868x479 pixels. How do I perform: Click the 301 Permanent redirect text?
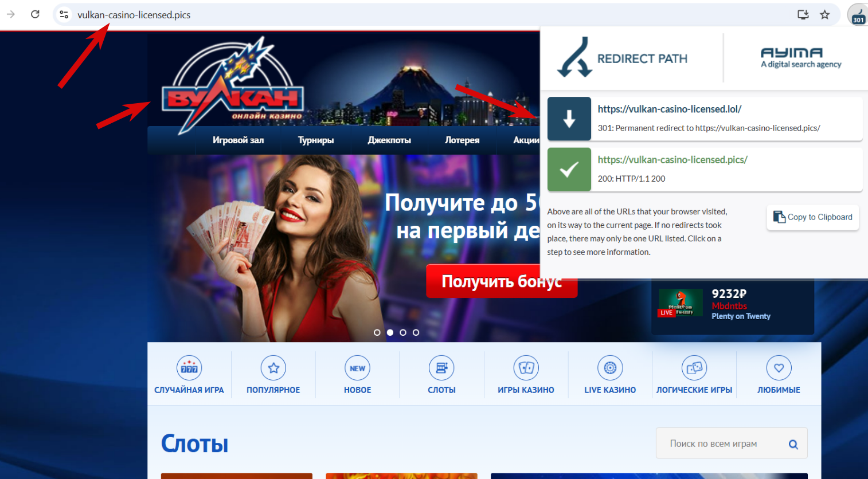709,128
